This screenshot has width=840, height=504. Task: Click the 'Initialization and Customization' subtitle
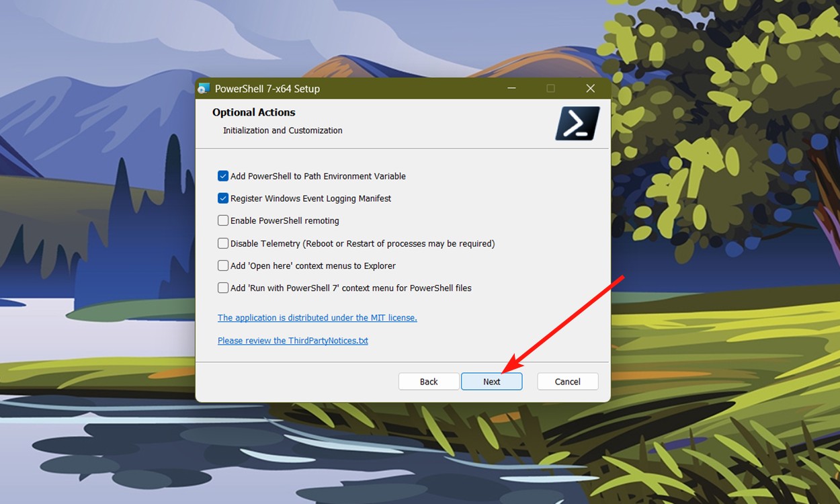282,130
